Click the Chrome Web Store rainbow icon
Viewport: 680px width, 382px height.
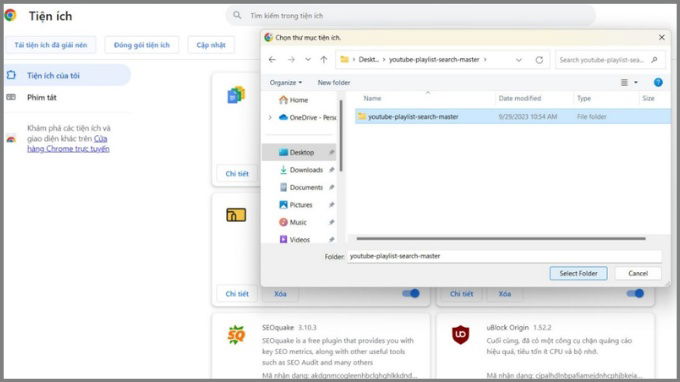pyautogui.click(x=11, y=139)
